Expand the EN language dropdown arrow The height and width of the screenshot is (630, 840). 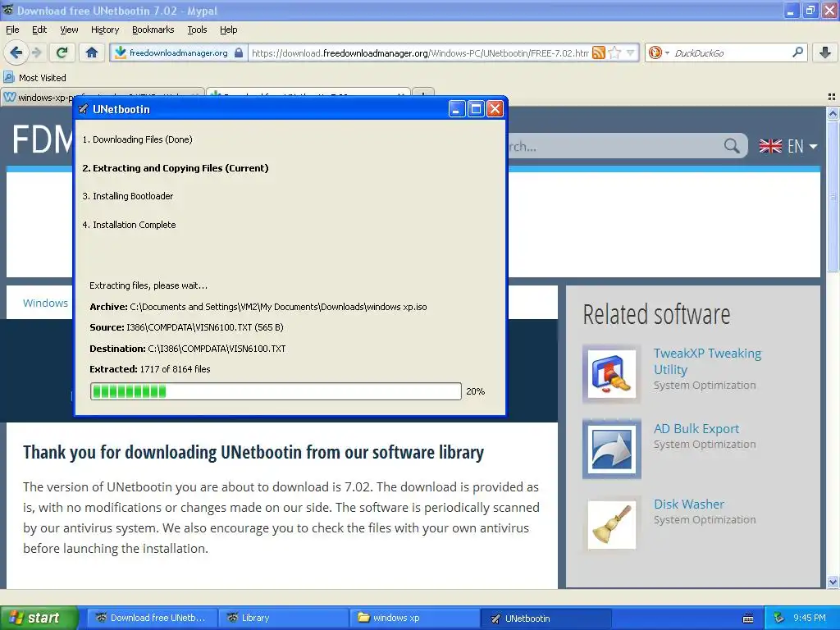coord(813,146)
